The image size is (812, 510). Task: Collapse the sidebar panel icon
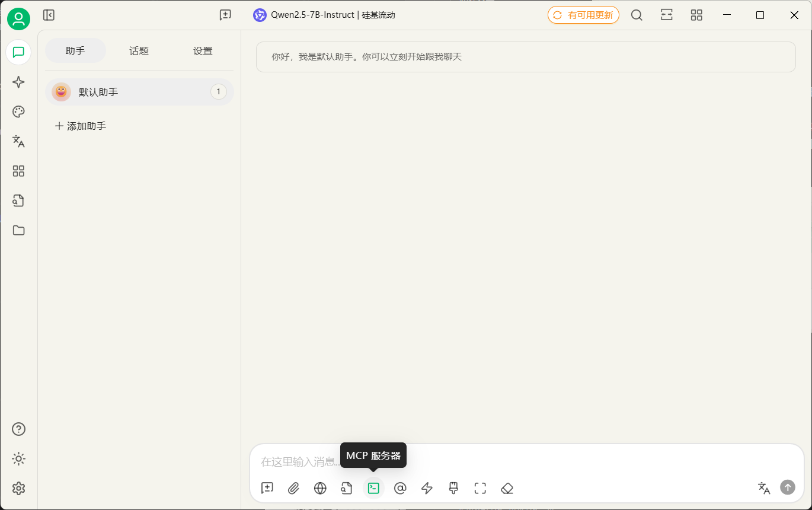(x=49, y=15)
